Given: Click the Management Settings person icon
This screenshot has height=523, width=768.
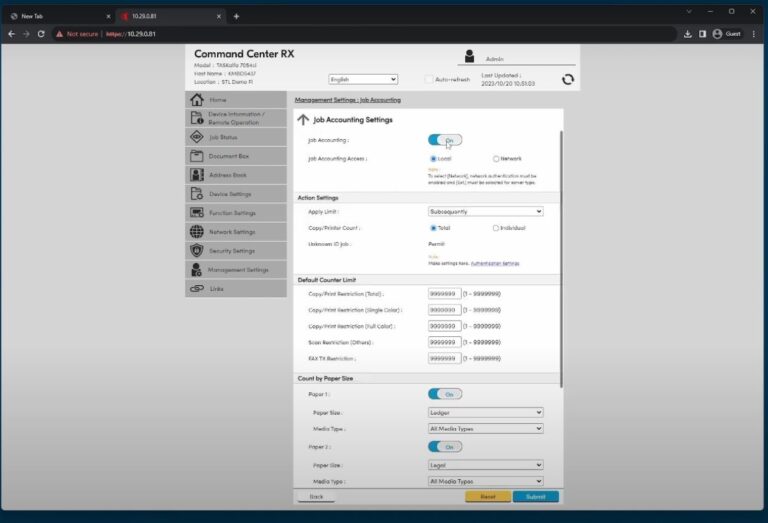Looking at the screenshot, I should pyautogui.click(x=197, y=269).
